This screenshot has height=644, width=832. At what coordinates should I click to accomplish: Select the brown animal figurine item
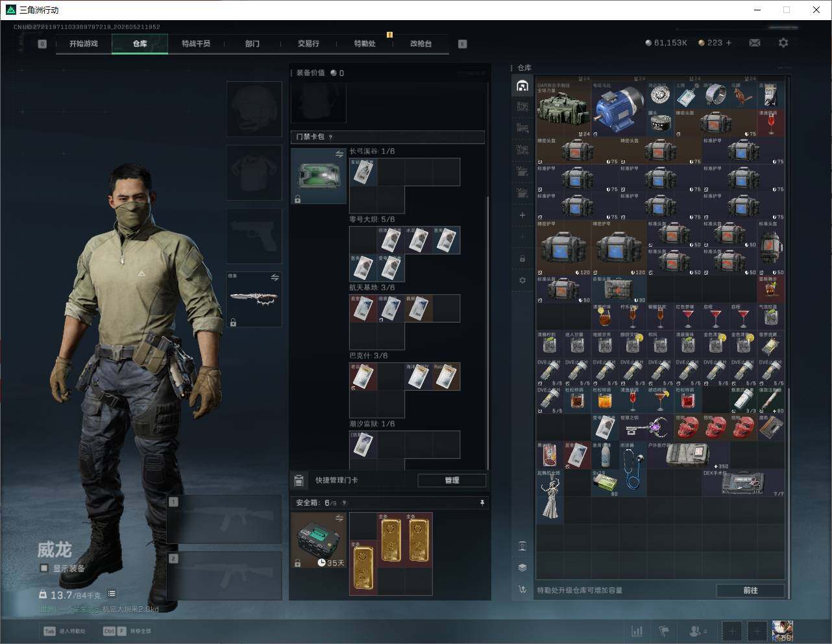tap(743, 95)
